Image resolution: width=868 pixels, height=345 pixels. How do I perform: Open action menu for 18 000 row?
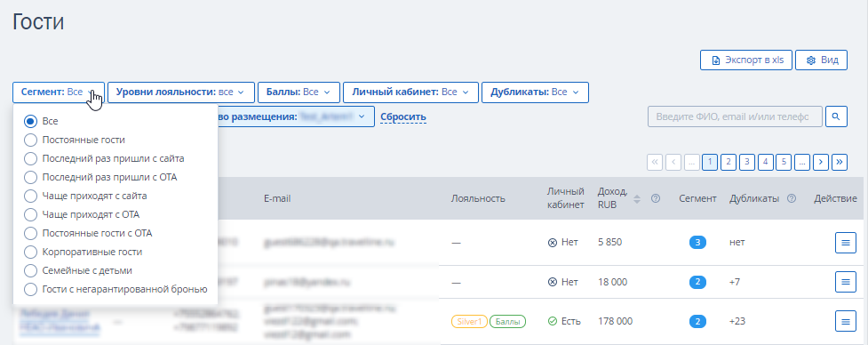tap(845, 282)
